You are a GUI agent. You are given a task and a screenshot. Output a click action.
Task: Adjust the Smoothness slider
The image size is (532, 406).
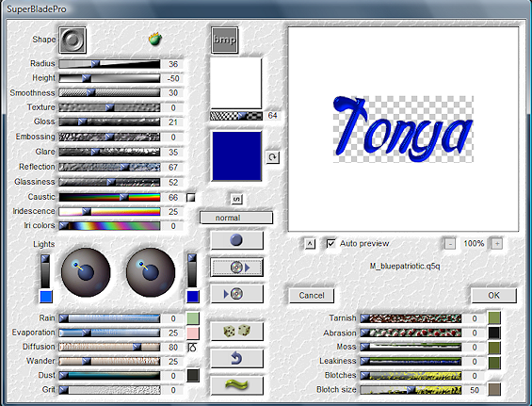(109, 92)
